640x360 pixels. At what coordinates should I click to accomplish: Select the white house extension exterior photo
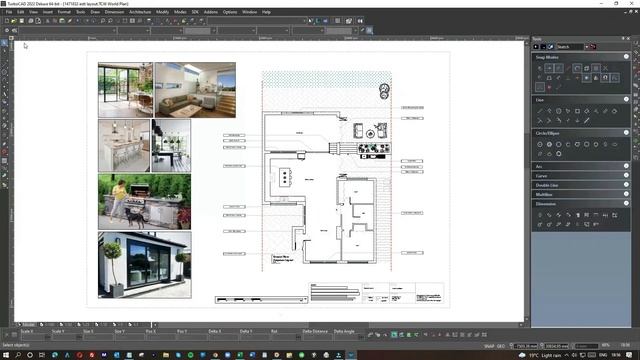(144, 265)
